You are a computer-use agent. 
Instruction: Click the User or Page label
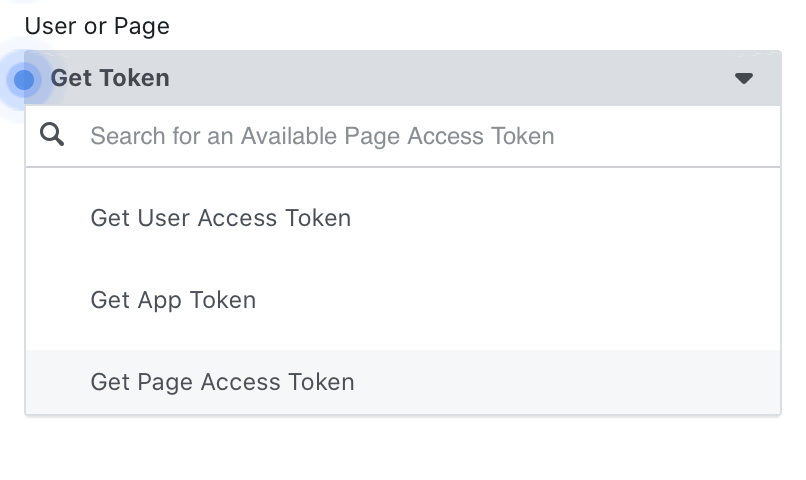point(97,26)
